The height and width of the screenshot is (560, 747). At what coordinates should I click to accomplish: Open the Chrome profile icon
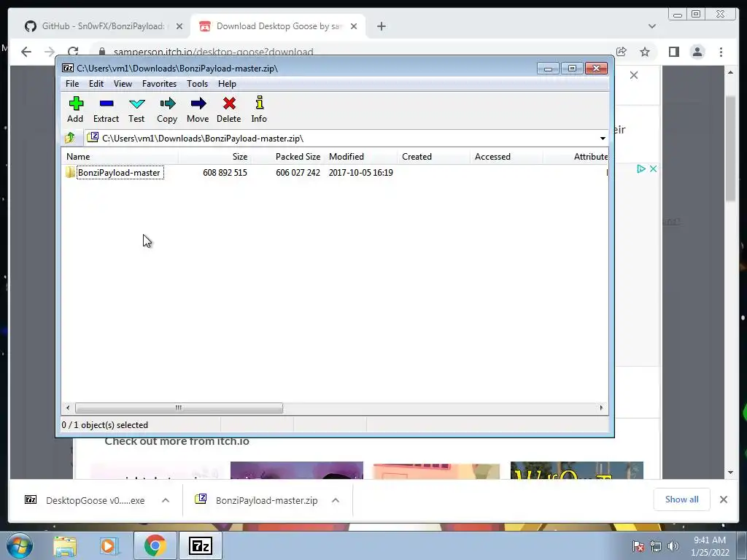[x=697, y=52]
